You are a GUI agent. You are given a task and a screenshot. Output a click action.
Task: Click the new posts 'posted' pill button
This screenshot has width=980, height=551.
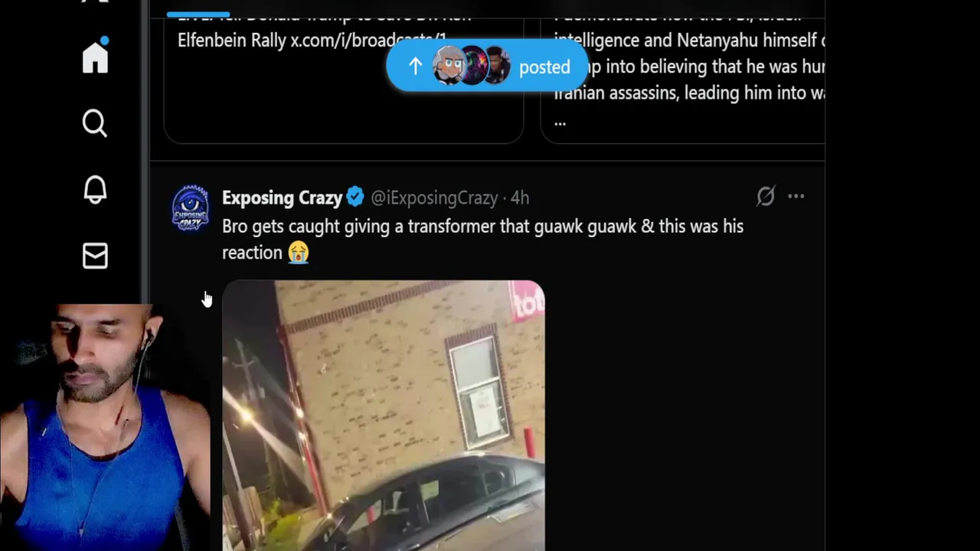coord(488,67)
